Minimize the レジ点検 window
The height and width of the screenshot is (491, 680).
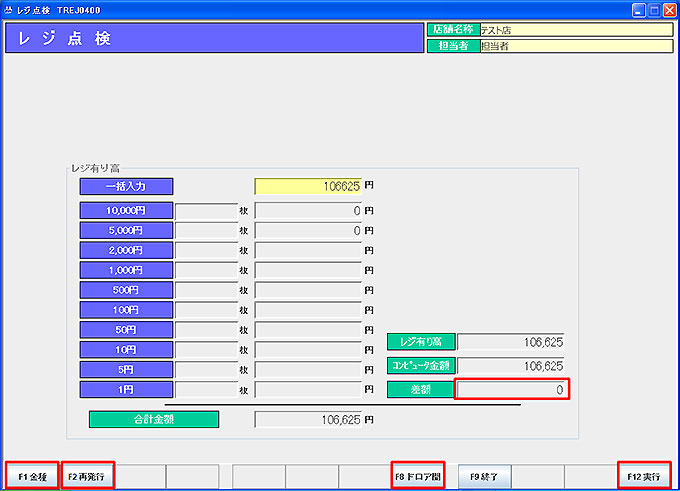(x=636, y=9)
